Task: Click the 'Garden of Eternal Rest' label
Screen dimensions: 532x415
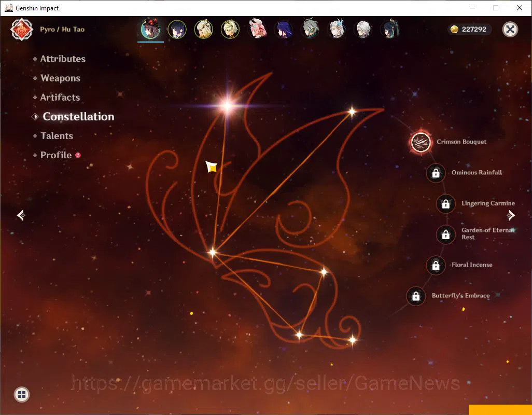Action: (x=488, y=233)
